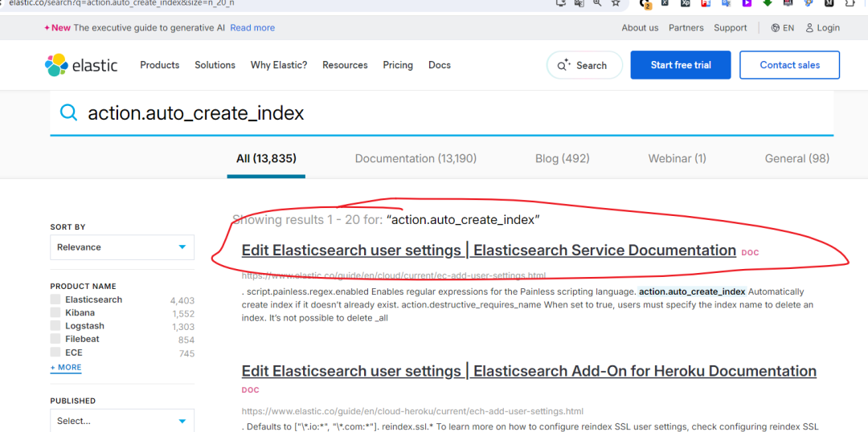This screenshot has width=868, height=432.
Task: Click the user profile icon beside Login
Action: 809,27
